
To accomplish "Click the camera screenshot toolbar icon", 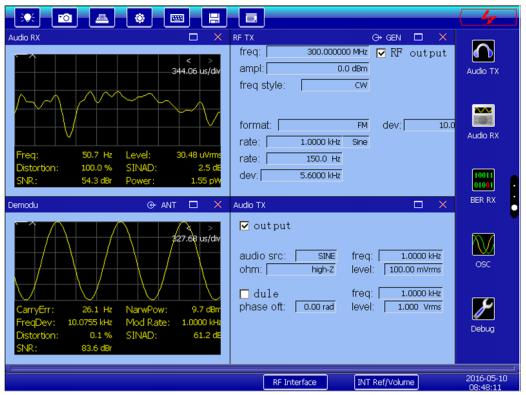I will tap(65, 17).
